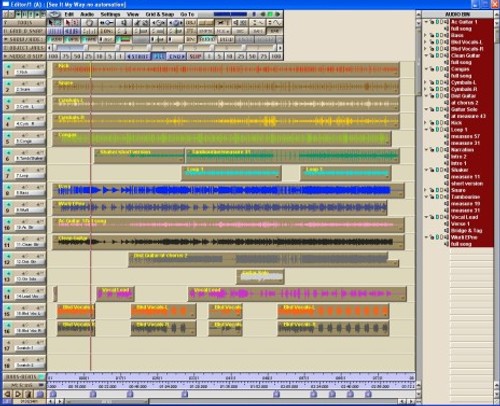Viewport: 500px width, 406px height.
Task: Toggle the green button on track 14 header
Action: coord(8,291)
